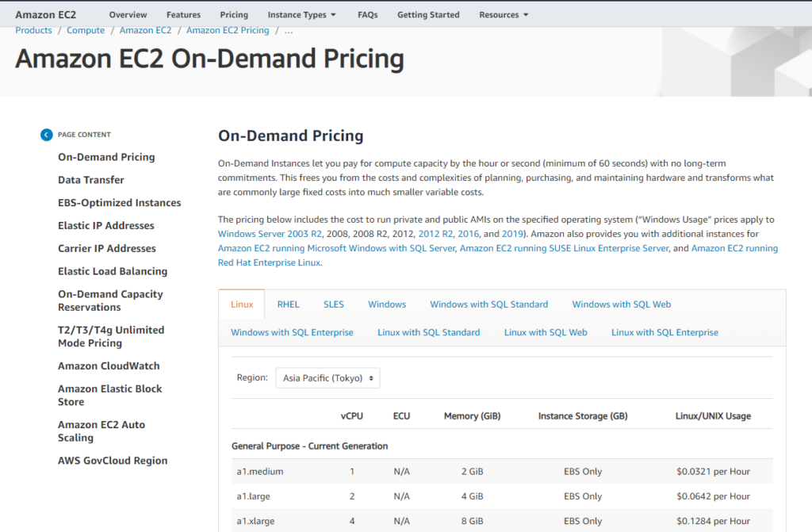Image resolution: width=812 pixels, height=532 pixels.
Task: Jump to Elastic IP Addresses section
Action: pyautogui.click(x=106, y=225)
